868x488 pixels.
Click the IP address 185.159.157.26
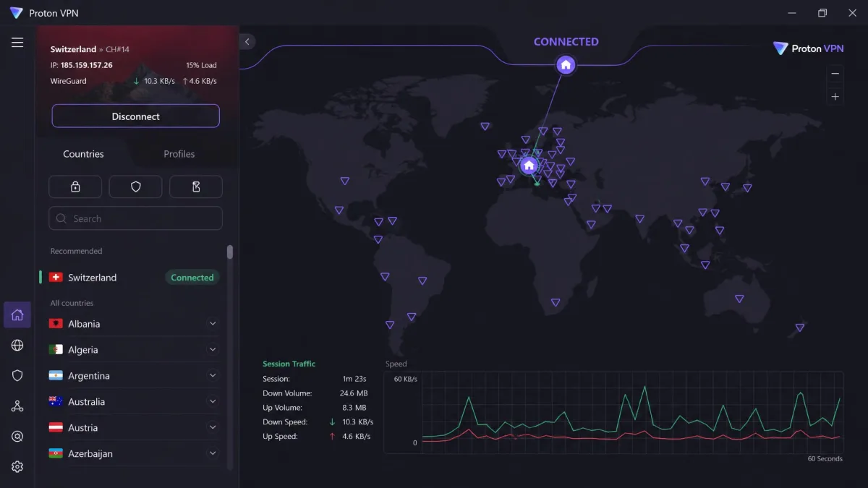86,65
